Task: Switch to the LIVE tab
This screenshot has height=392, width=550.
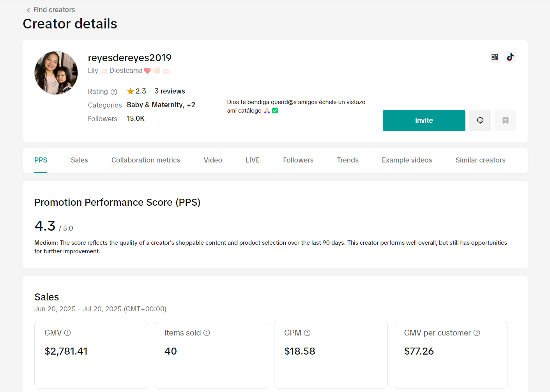Action: tap(253, 160)
